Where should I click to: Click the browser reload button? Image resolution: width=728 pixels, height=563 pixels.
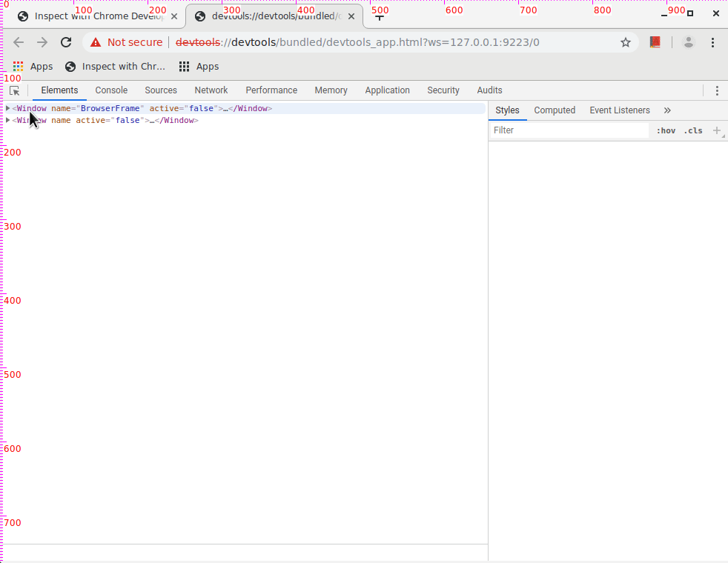click(66, 42)
